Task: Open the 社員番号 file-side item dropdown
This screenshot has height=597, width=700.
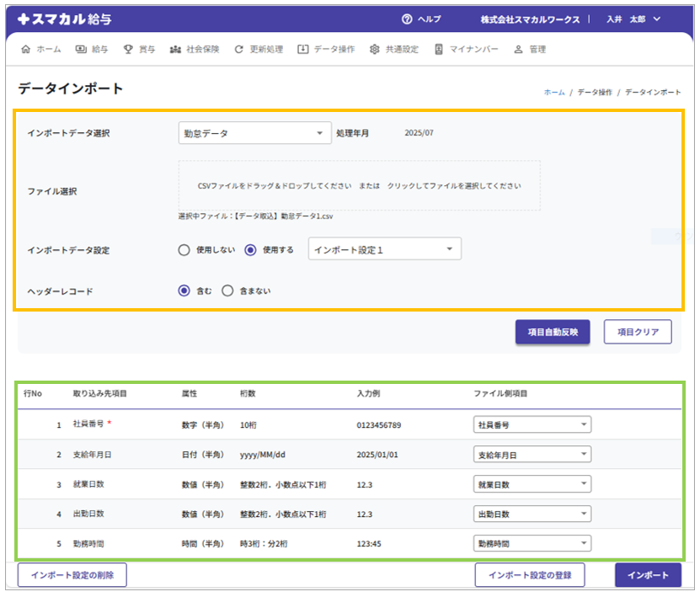Action: coord(532,425)
